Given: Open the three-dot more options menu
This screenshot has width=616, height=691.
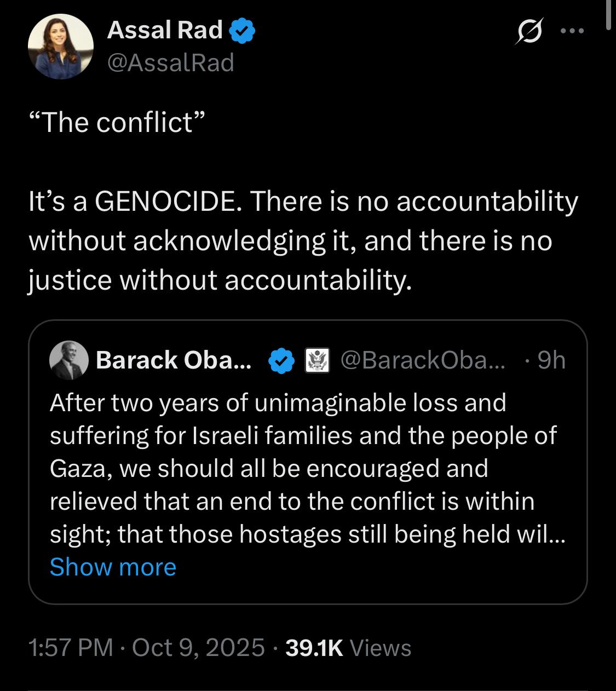Looking at the screenshot, I should 573,31.
